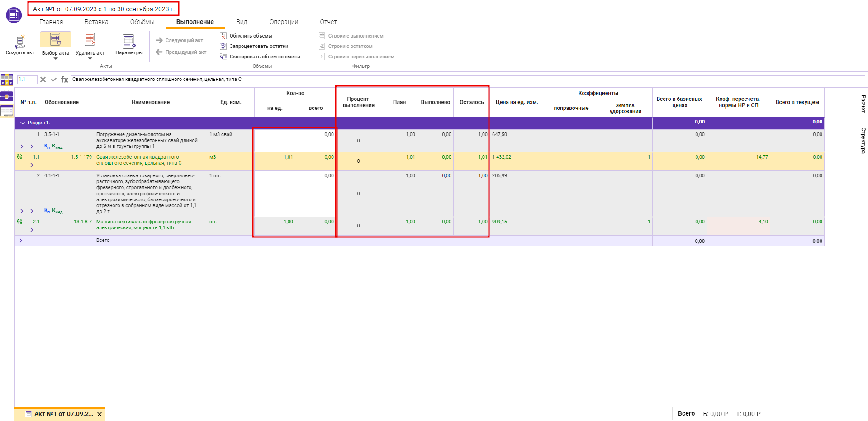Open the Выбор акта dropdown arrow
Viewport: 868px width, 421px height.
click(56, 59)
